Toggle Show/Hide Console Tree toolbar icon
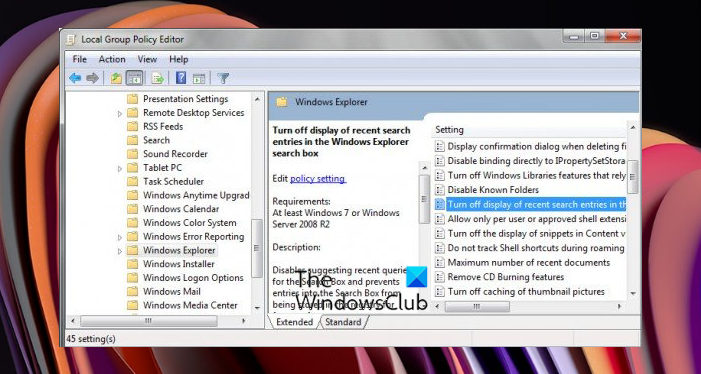 tap(134, 79)
